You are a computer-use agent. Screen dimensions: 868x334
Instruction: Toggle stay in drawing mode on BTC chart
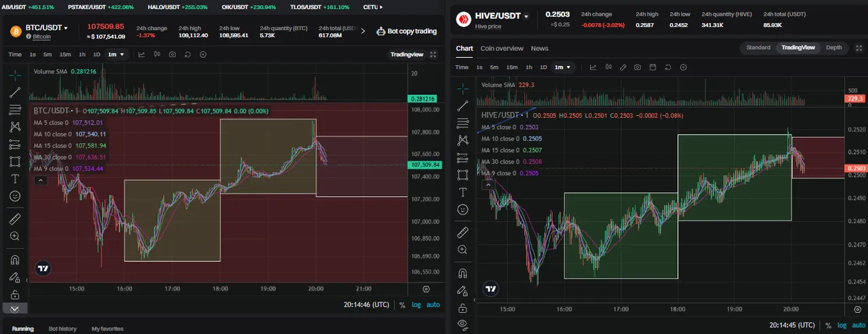tap(15, 277)
